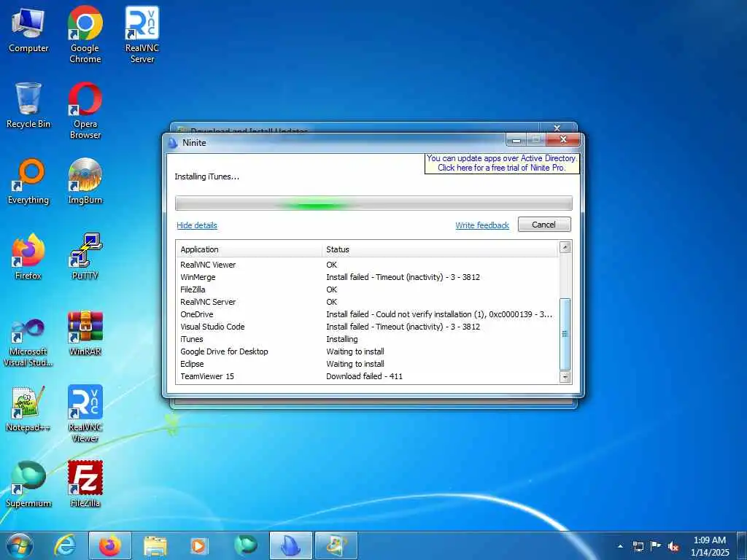Close the Download and Install Updates window
The width and height of the screenshot is (747, 560).
point(557,128)
